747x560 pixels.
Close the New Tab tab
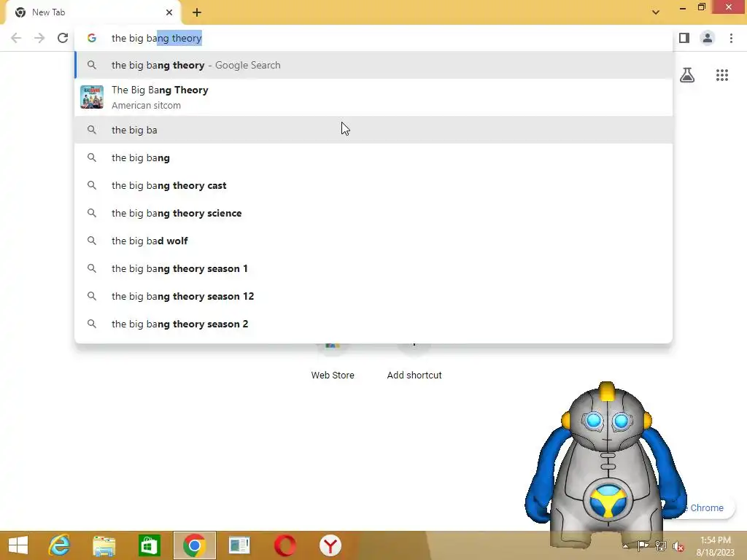click(169, 12)
